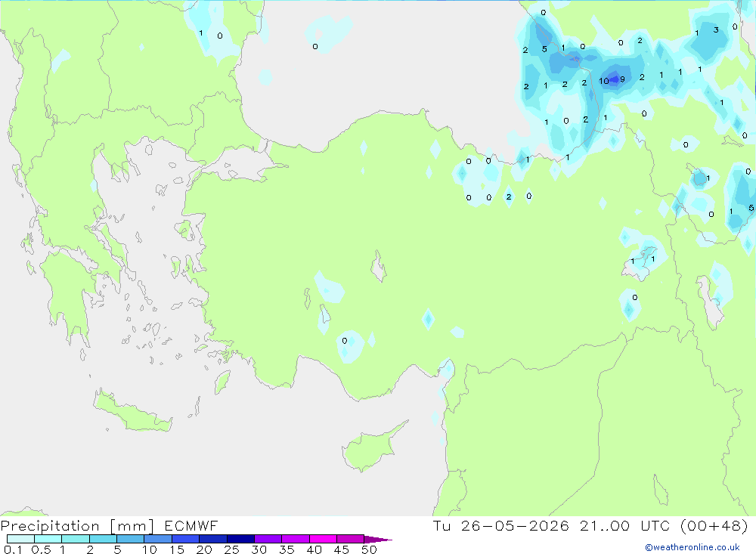Viewport: 756px width, 554px height.
Task: Select the legend swatch between 10 and 15
Action: (x=158, y=539)
